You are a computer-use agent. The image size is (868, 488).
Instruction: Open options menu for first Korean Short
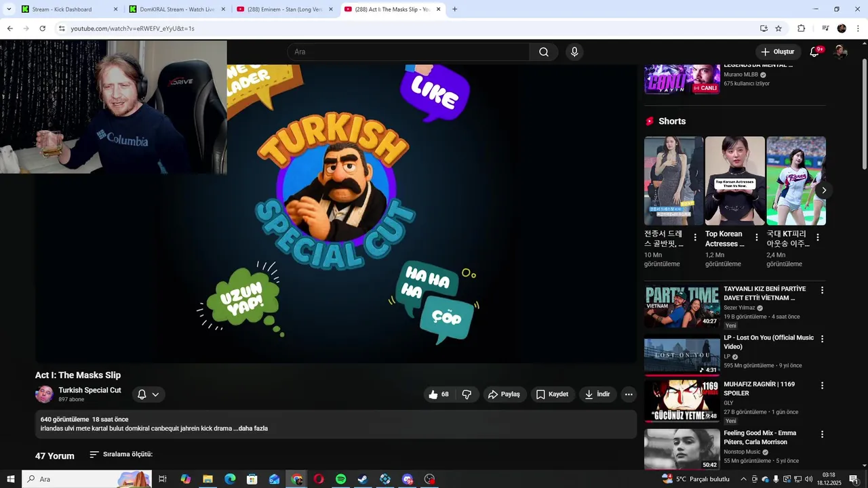click(695, 238)
